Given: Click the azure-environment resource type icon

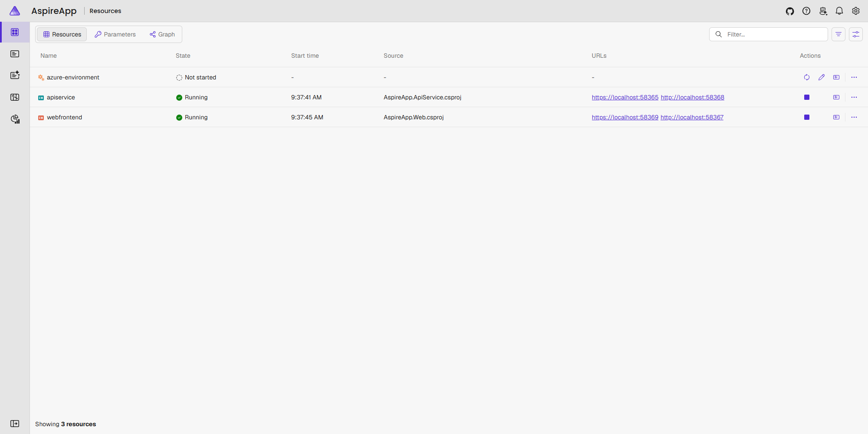Looking at the screenshot, I should click(41, 77).
